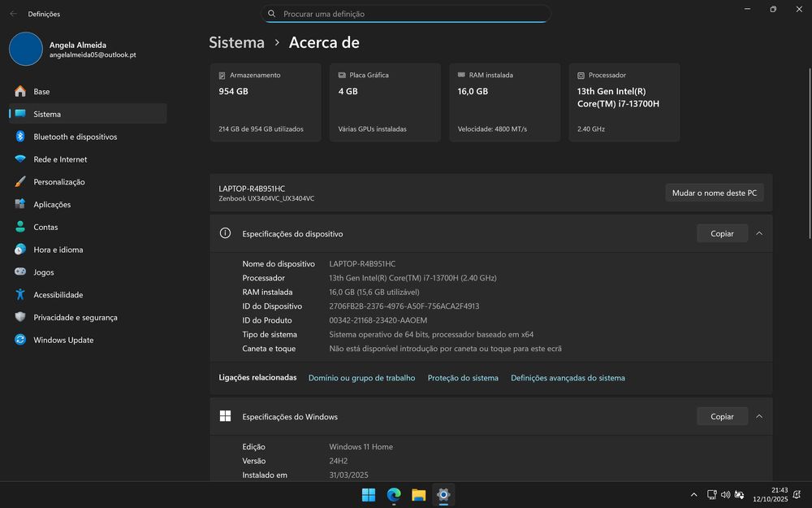
Task: Click the Contas person icon
Action: (x=20, y=227)
